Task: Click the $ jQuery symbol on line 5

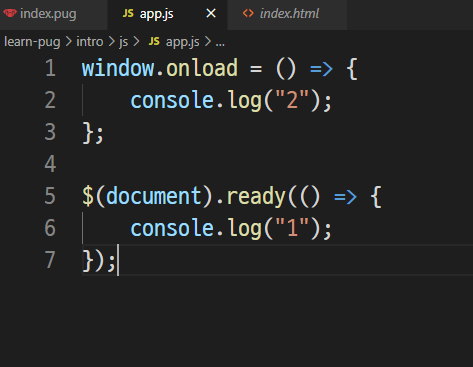Action: [x=88, y=196]
